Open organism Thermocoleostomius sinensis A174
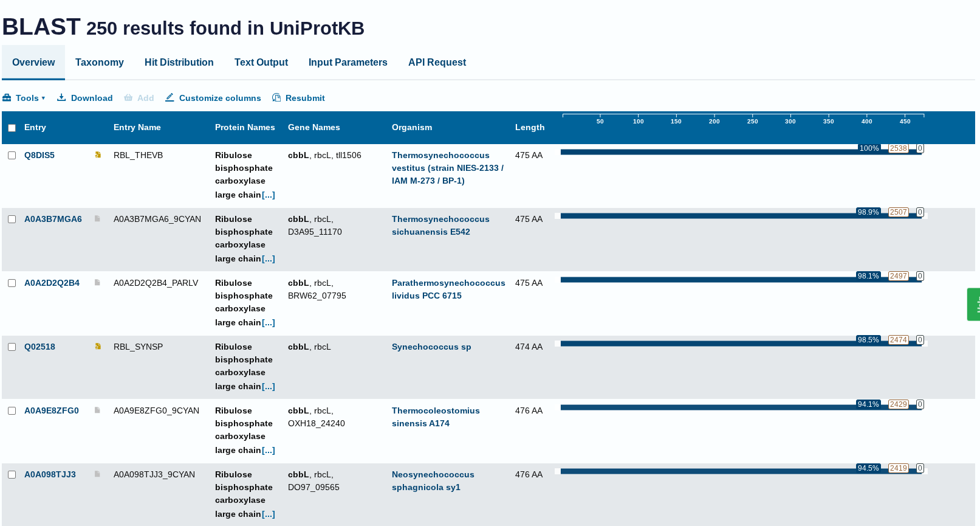Image resolution: width=980 pixels, height=526 pixels. point(436,417)
